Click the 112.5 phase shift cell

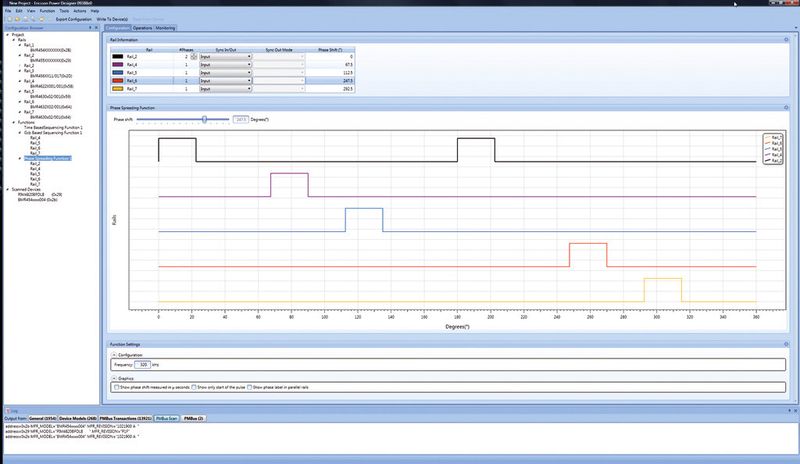click(330, 72)
